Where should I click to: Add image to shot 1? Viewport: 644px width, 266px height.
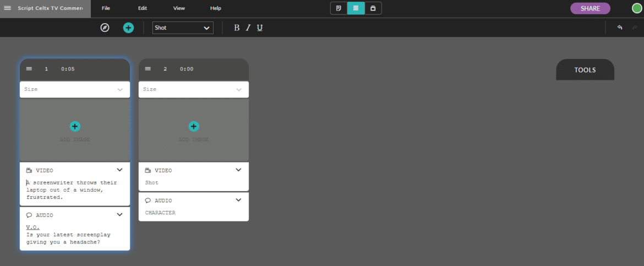[x=75, y=127]
